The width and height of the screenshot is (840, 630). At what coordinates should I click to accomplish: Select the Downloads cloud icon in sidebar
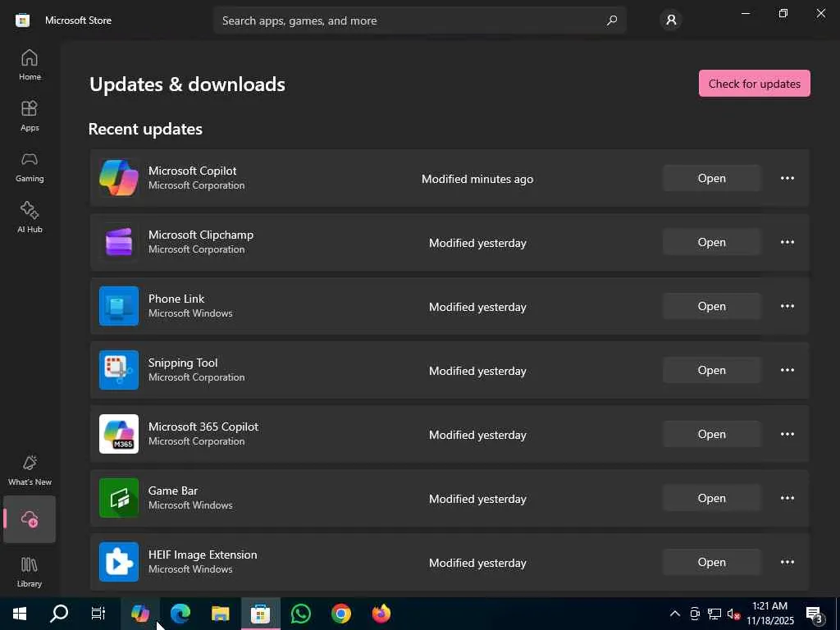pyautogui.click(x=30, y=519)
